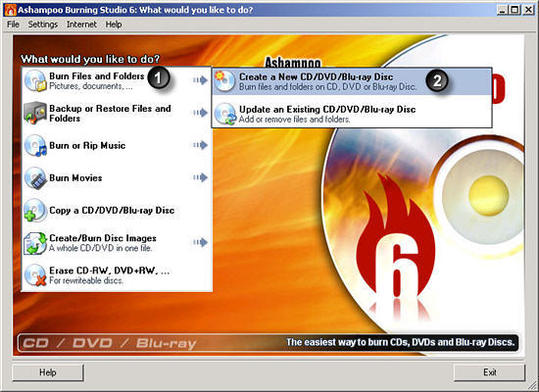The width and height of the screenshot is (539, 392).
Task: Click the Burn or Rip Music disc icon
Action: coord(35,145)
